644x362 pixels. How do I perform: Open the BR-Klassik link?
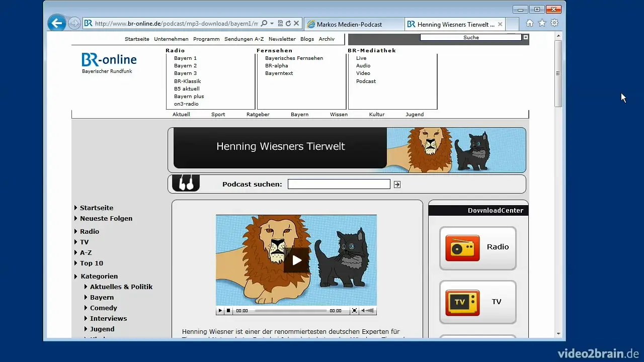click(188, 81)
